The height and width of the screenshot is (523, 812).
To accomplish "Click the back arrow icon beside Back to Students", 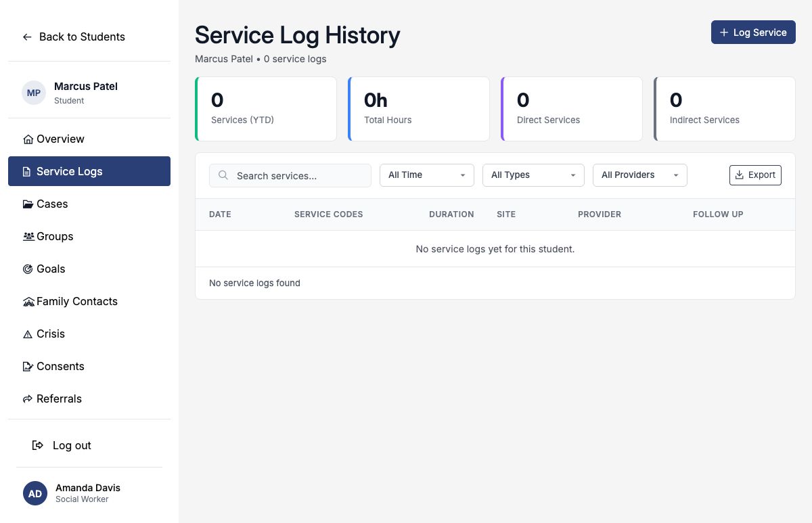I will [x=27, y=37].
